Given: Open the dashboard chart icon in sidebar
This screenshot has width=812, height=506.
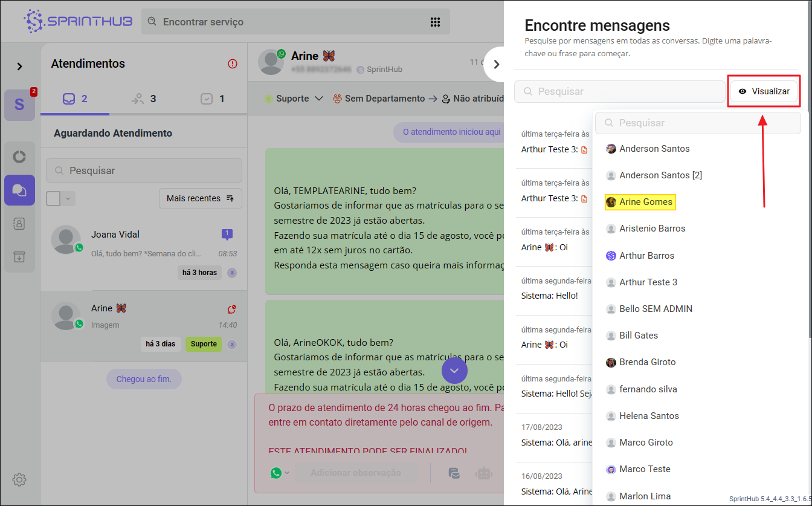Looking at the screenshot, I should click(19, 157).
